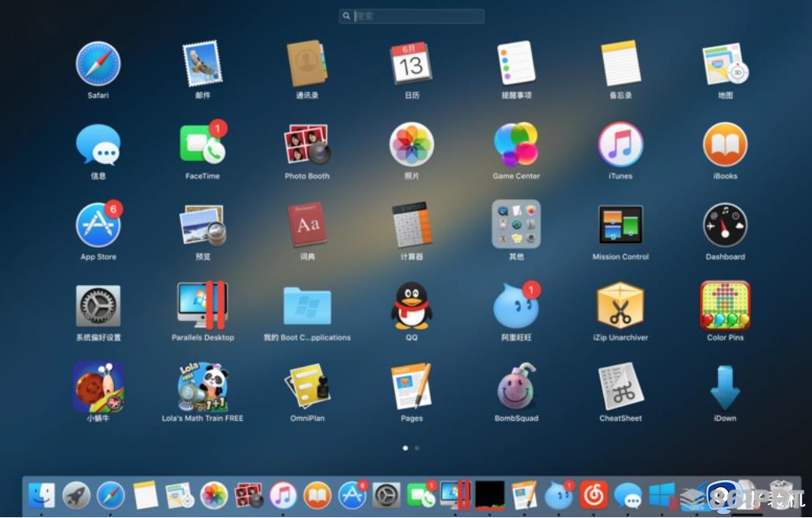Image resolution: width=812 pixels, height=518 pixels.
Task: Open Parallels Desktop in the Dock
Action: coord(455,495)
